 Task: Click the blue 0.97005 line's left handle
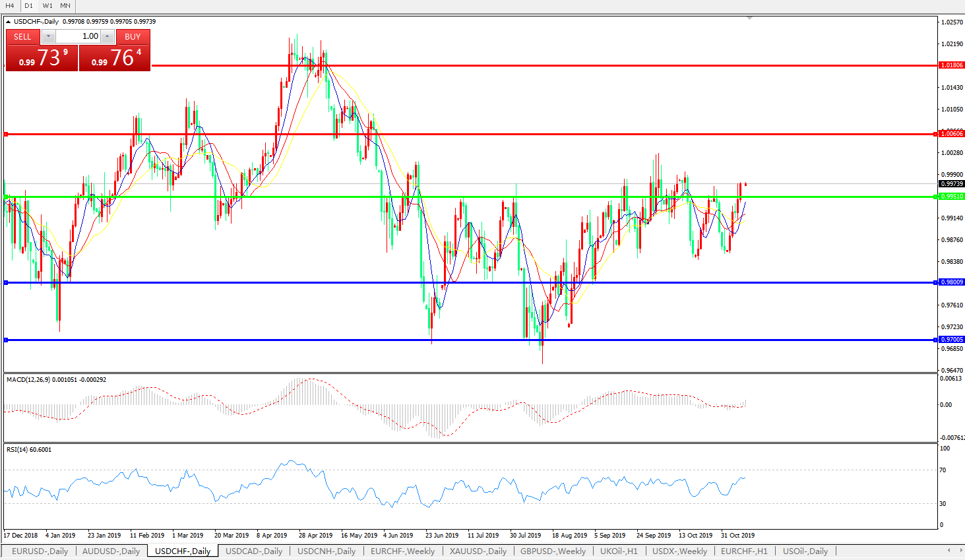point(6,340)
